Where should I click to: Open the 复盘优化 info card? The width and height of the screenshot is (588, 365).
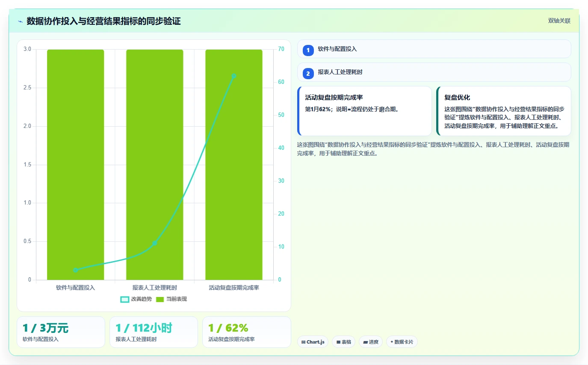[504, 111]
